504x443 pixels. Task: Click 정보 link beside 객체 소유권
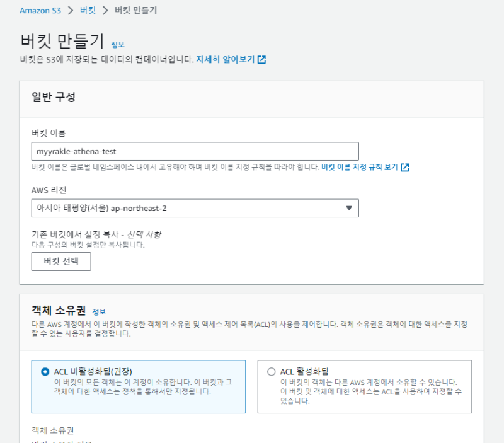99,311
